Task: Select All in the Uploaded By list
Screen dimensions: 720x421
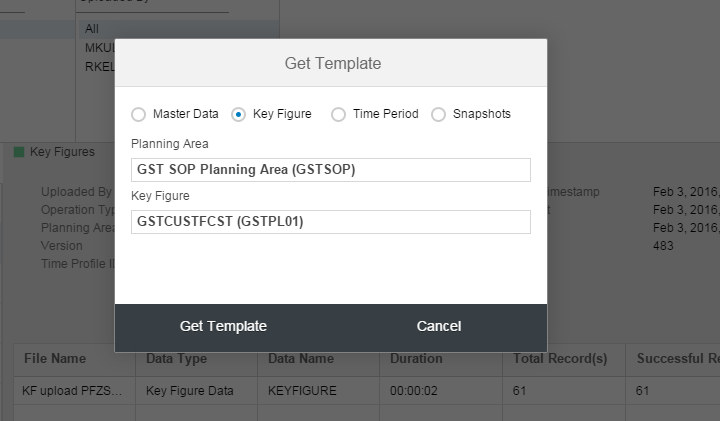Action: pyautogui.click(x=179, y=29)
